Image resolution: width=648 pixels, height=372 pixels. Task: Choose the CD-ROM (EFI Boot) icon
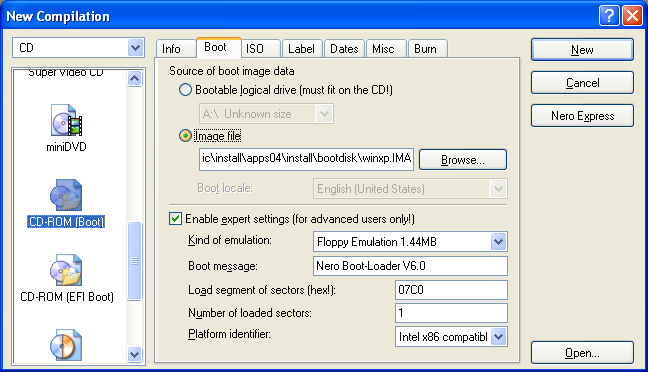click(66, 270)
